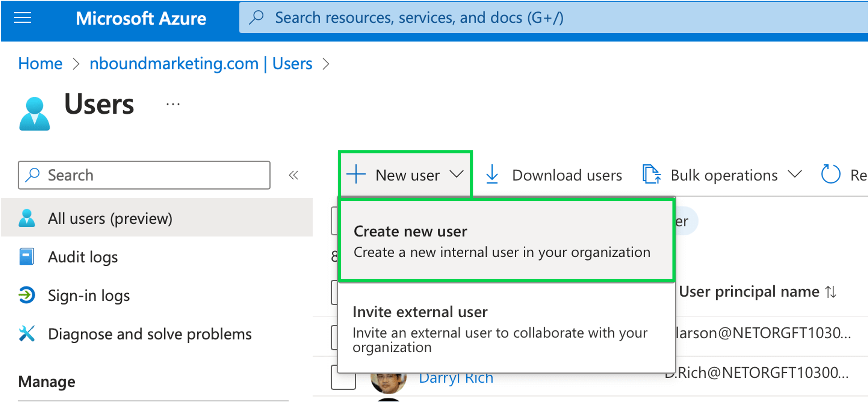
Task: Click the magnifier icon in the user search box
Action: (33, 175)
